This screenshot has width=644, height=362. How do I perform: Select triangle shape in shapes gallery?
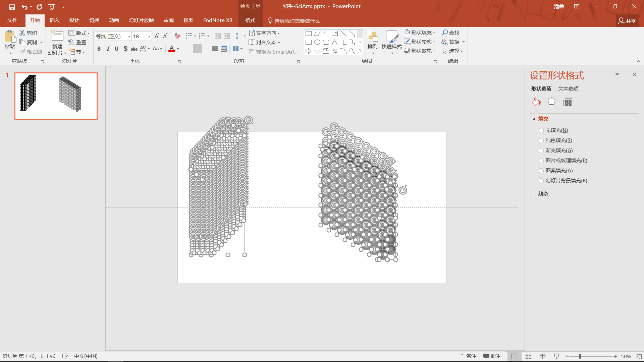pos(335,42)
